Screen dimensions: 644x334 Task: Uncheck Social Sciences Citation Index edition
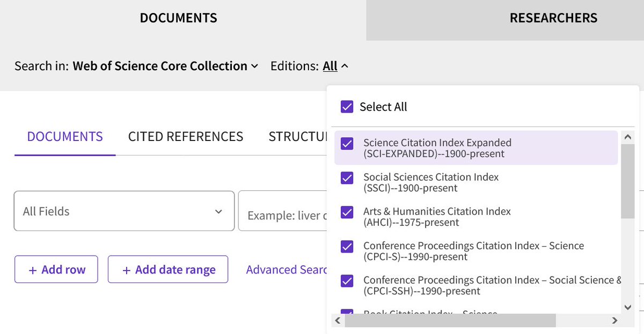347,178
